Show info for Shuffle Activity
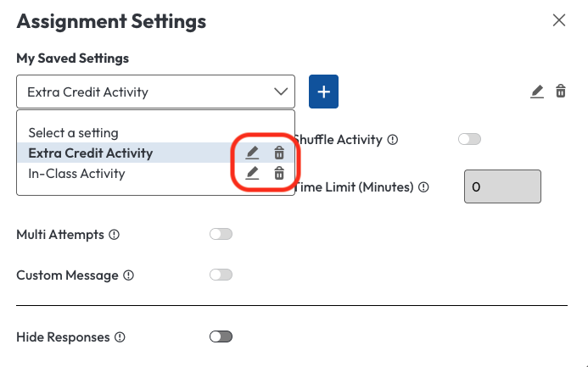 [393, 140]
